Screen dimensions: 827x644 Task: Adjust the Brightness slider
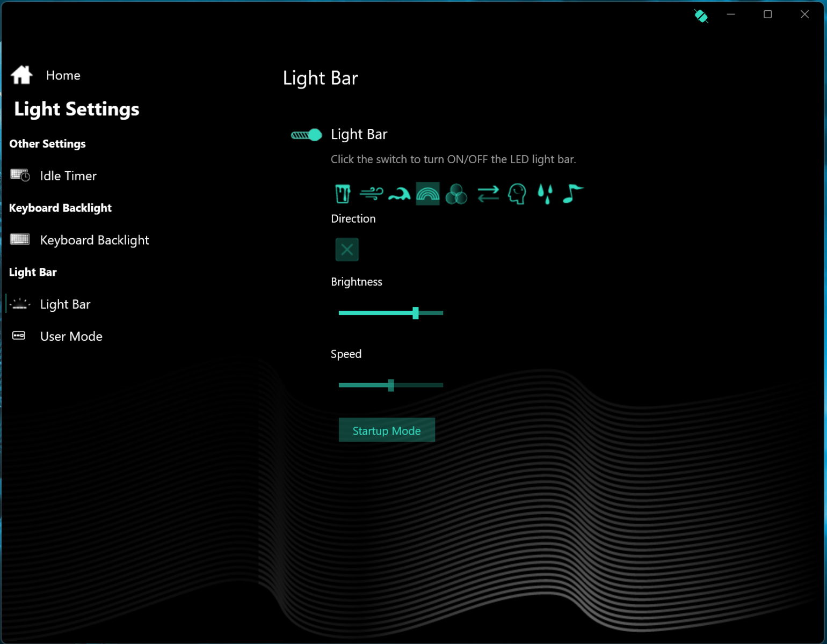[x=391, y=313]
